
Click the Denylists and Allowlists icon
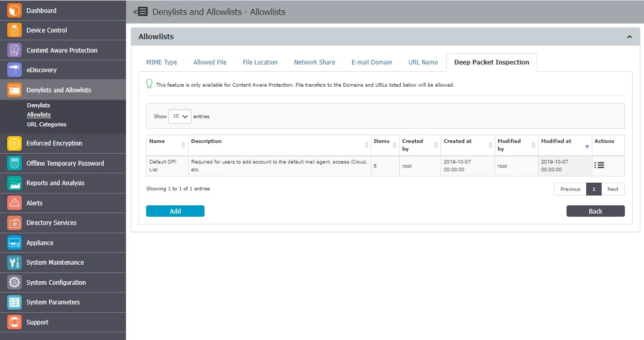[14, 90]
